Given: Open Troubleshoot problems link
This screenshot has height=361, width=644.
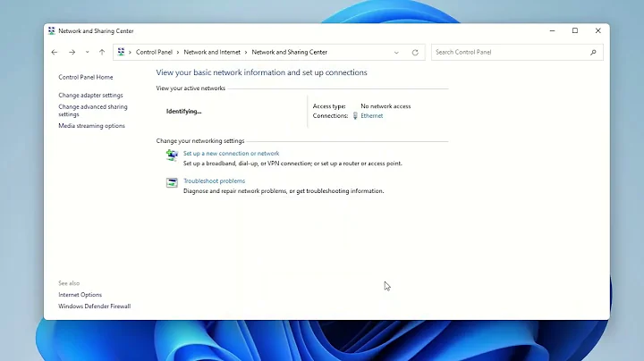Looking at the screenshot, I should pyautogui.click(x=214, y=180).
